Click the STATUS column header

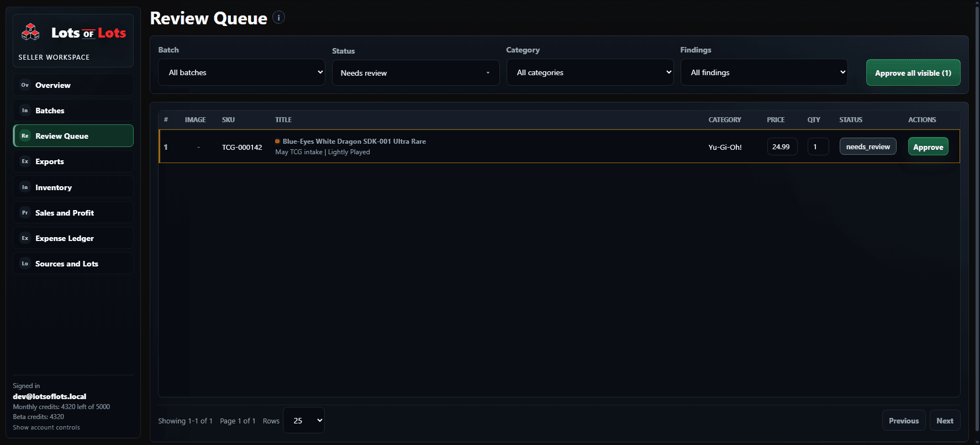(x=851, y=119)
